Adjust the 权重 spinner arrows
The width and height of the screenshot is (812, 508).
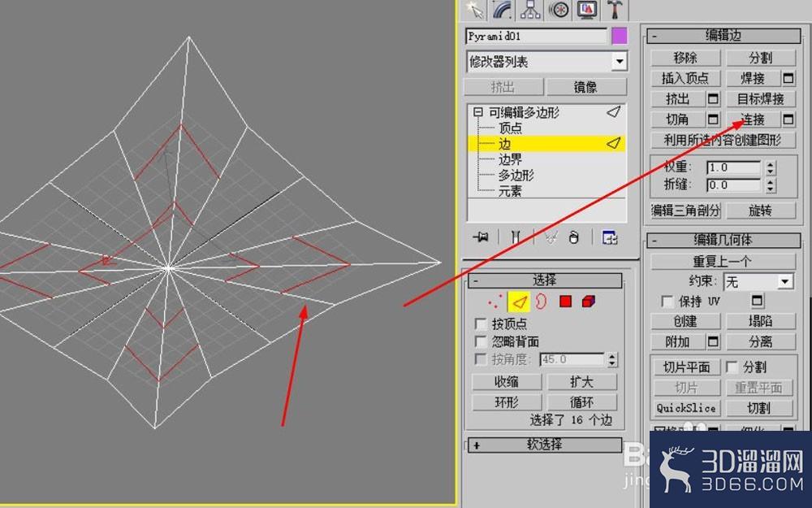point(771,167)
